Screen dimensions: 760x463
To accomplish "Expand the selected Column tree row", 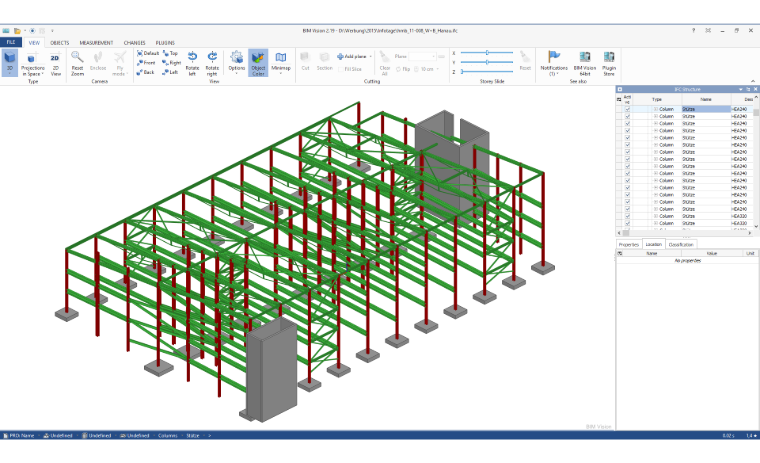I will 656,109.
